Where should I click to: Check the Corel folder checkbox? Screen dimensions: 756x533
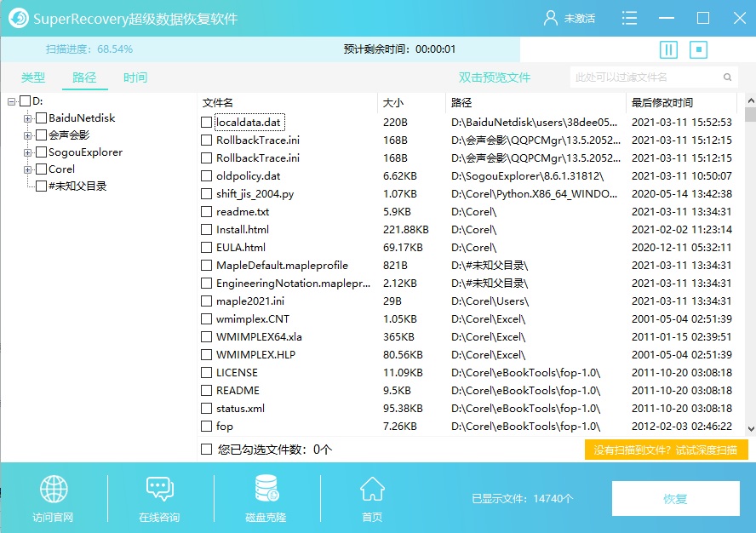42,169
